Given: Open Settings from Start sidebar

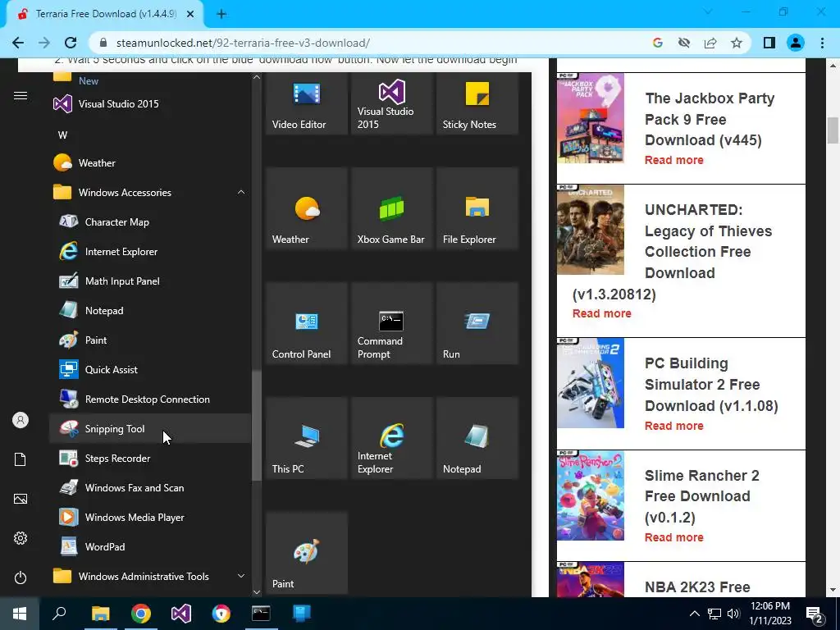Looking at the screenshot, I should coord(21,538).
